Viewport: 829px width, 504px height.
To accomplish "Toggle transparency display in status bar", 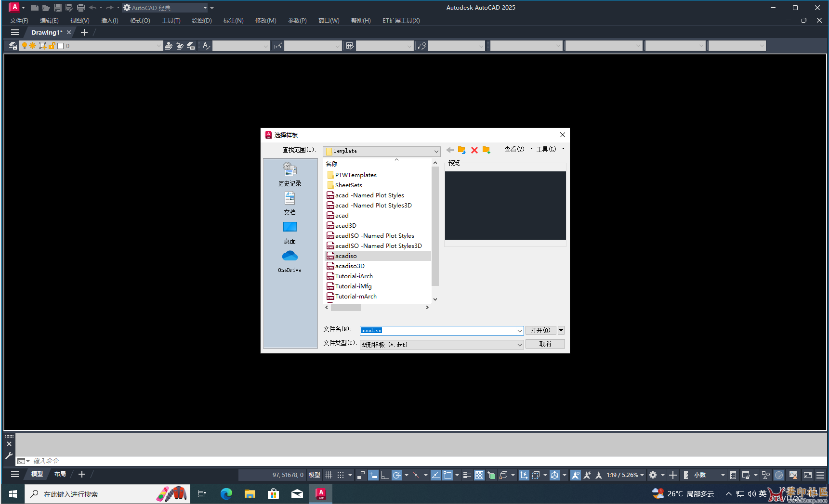I will tap(479, 475).
